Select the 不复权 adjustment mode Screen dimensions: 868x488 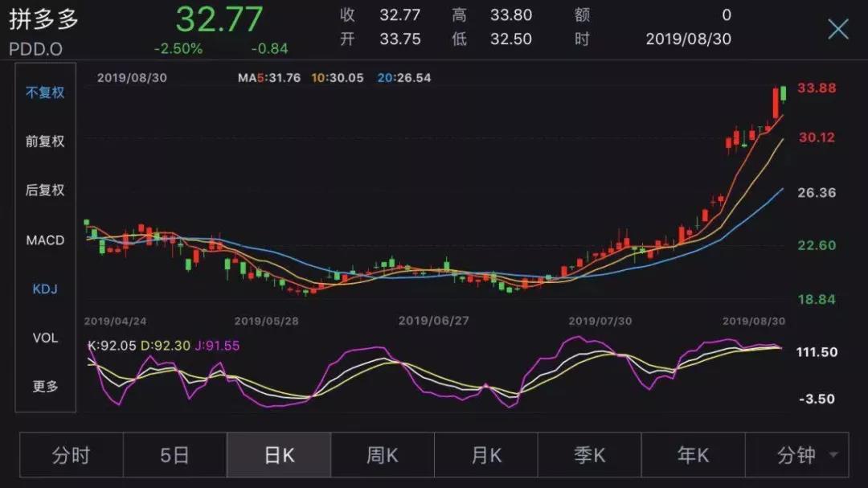pyautogui.click(x=43, y=92)
